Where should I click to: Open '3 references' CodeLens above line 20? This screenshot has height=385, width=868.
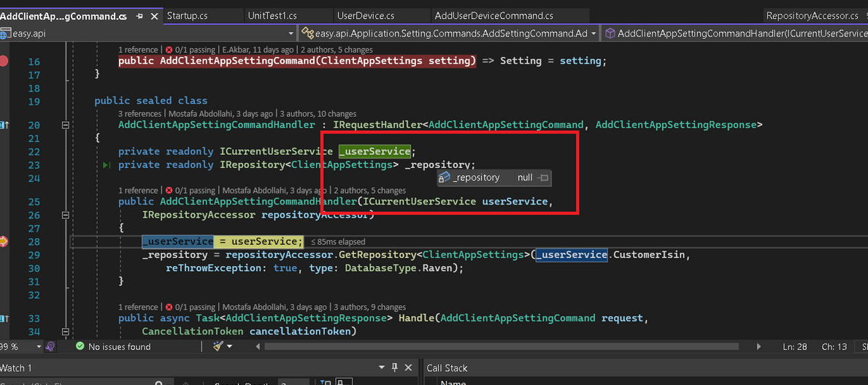pyautogui.click(x=141, y=114)
